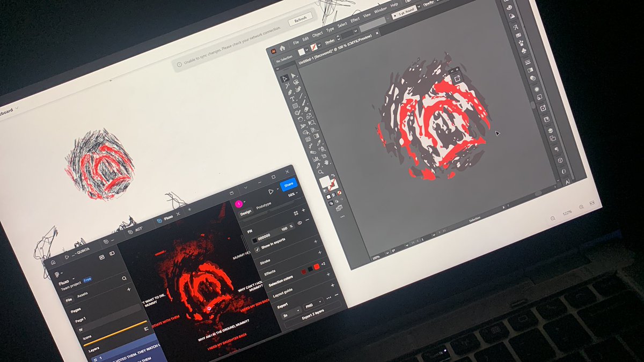Click the blue Share button in Figma
The width and height of the screenshot is (644, 362).
point(289,184)
